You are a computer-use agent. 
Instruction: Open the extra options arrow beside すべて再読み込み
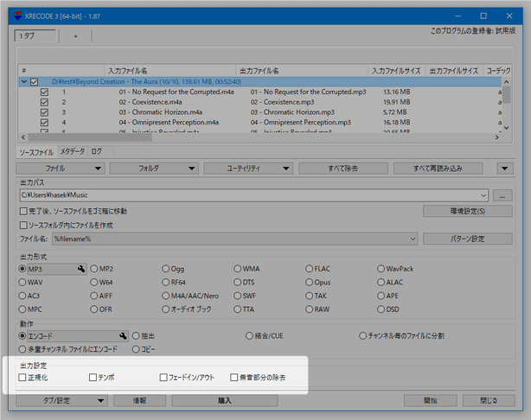tap(505, 169)
